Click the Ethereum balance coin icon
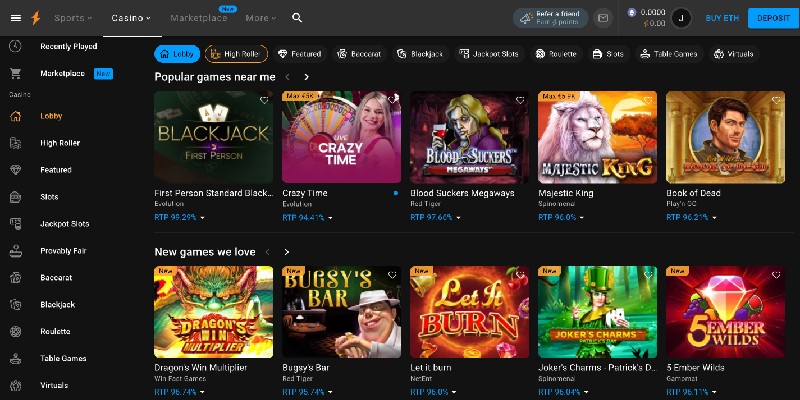Image resolution: width=800 pixels, height=400 pixels. [632, 13]
